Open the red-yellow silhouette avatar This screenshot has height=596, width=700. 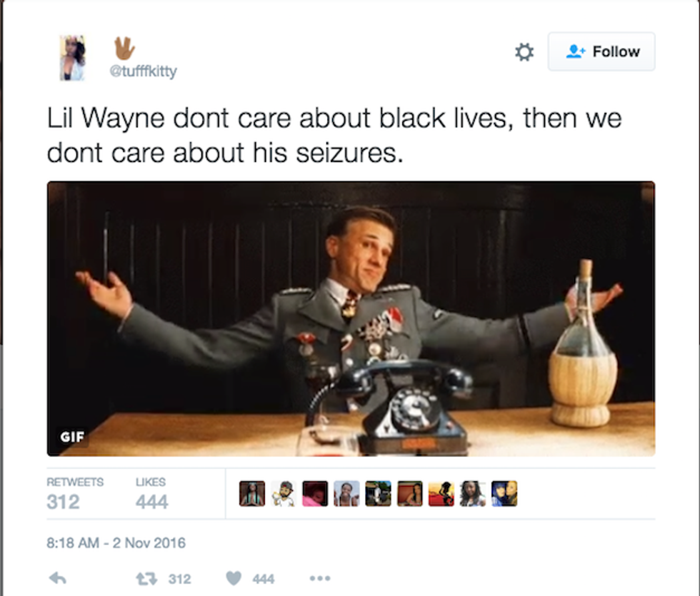tap(441, 493)
